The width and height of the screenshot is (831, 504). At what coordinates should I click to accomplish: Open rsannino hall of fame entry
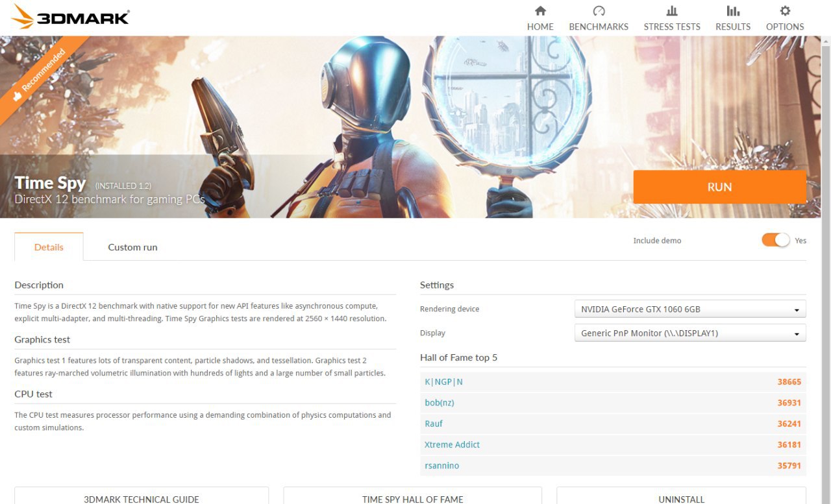coord(441,466)
